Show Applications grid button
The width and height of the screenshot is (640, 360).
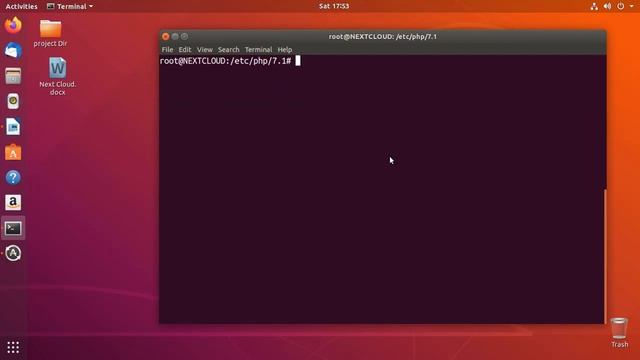13,347
